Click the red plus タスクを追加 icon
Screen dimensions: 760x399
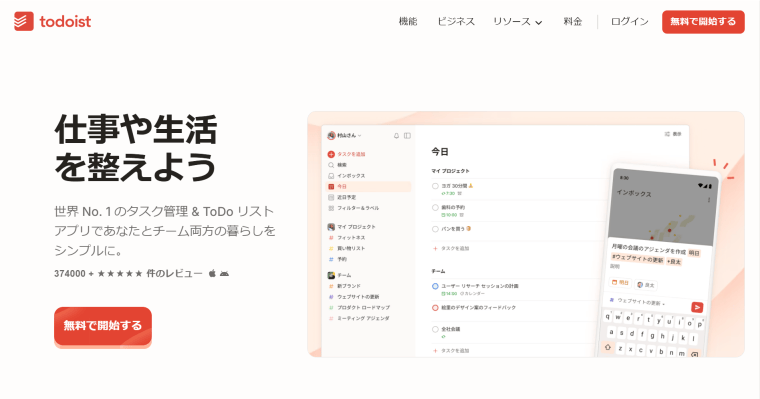point(331,154)
